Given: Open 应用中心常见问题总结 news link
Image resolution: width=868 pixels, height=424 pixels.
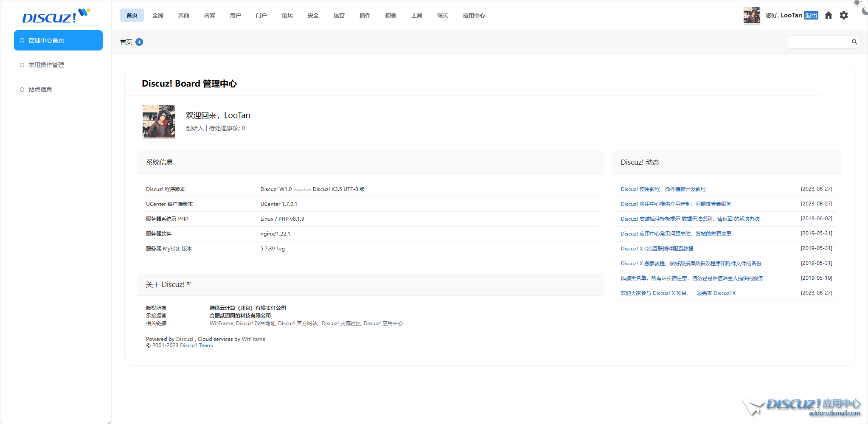Looking at the screenshot, I should (676, 234).
